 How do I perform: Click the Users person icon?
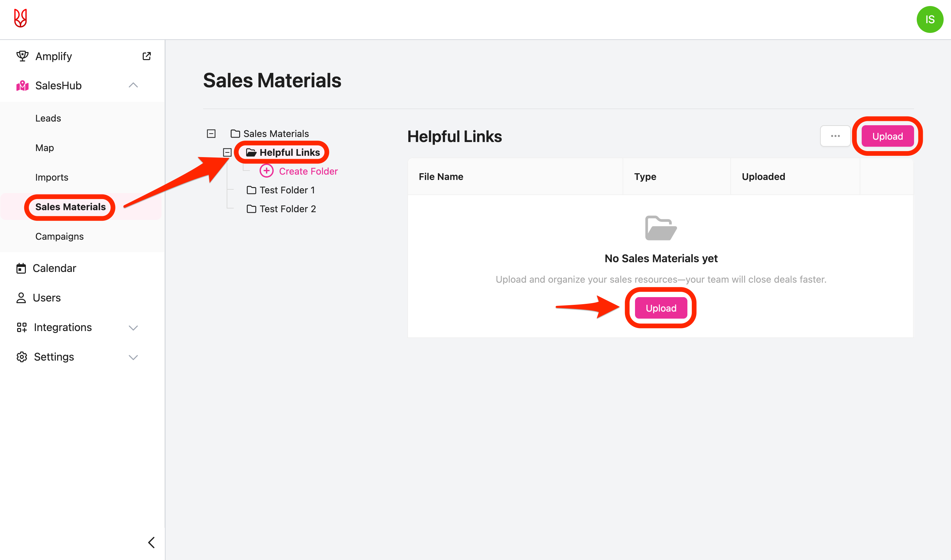[x=21, y=298]
